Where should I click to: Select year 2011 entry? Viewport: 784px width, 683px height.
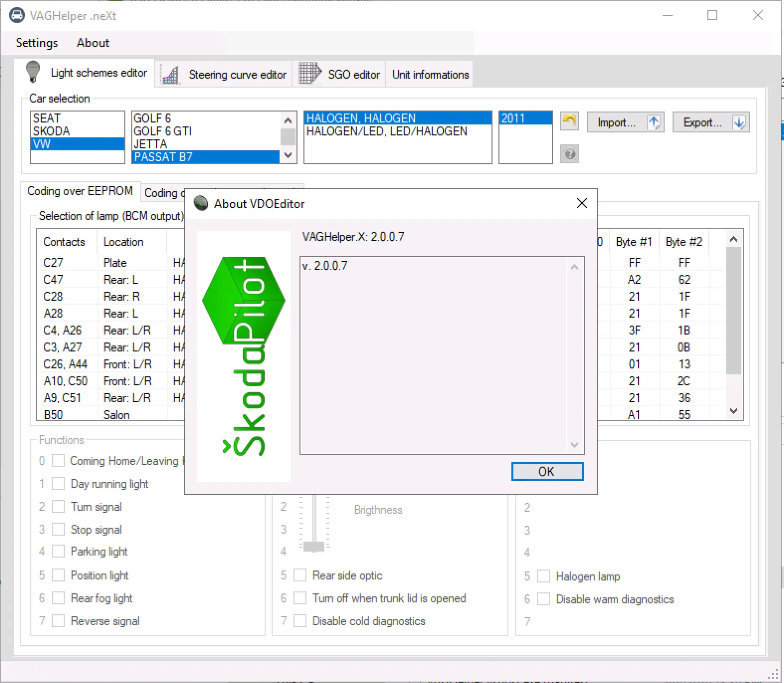pos(525,118)
